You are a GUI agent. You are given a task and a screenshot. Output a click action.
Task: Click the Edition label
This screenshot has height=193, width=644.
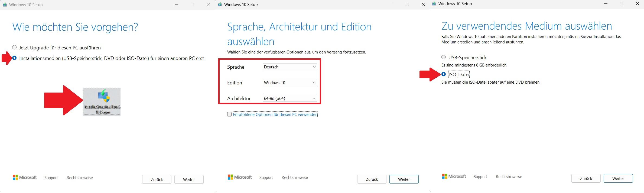tap(235, 83)
